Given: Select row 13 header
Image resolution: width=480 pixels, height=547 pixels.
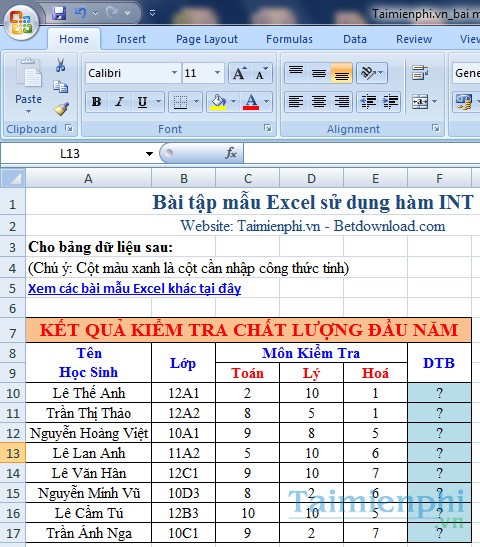Looking at the screenshot, I should pos(13,453).
